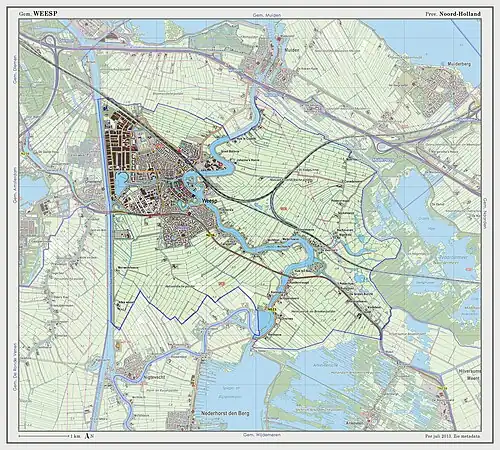Click the Muiden town label
Viewport: 500px width, 450px height.
tap(292, 50)
